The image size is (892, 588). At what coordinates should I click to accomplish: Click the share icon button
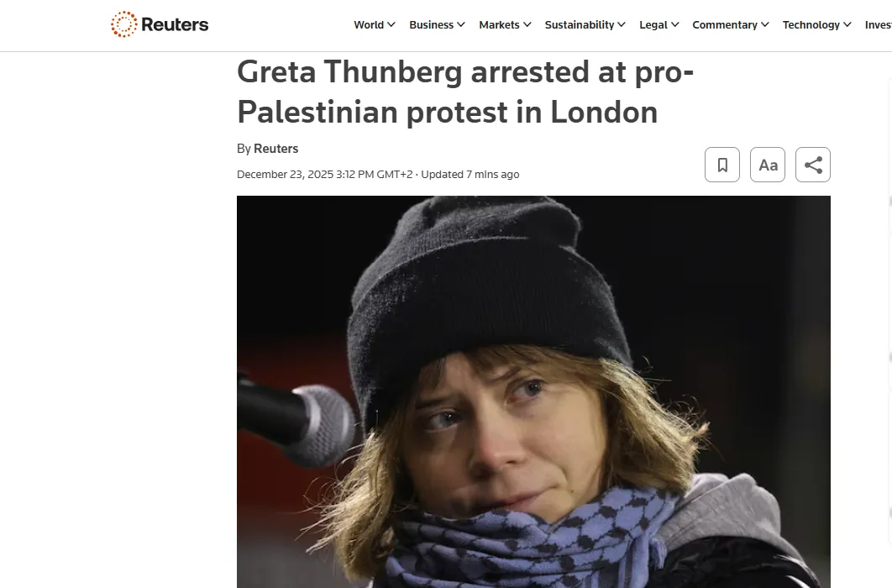click(x=813, y=165)
